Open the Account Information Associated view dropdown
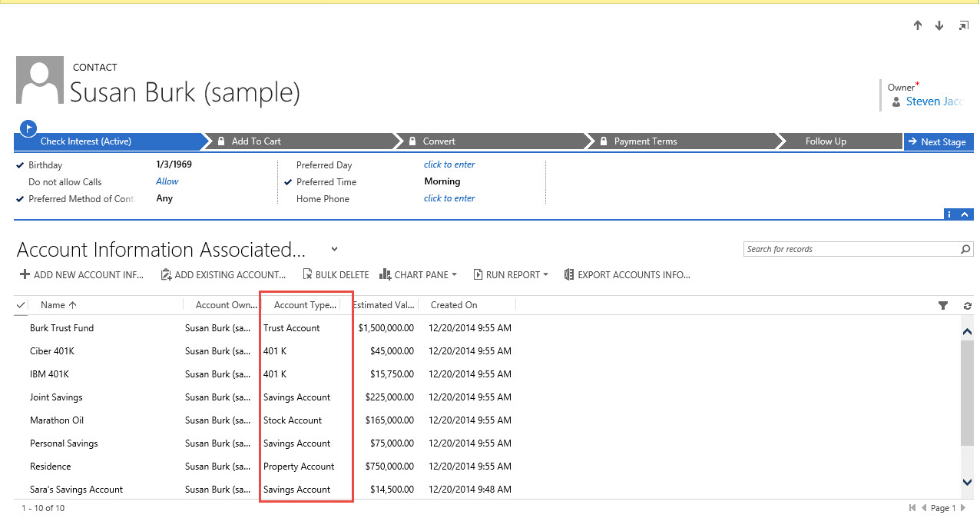Viewport: 980px width, 528px height. tap(334, 249)
